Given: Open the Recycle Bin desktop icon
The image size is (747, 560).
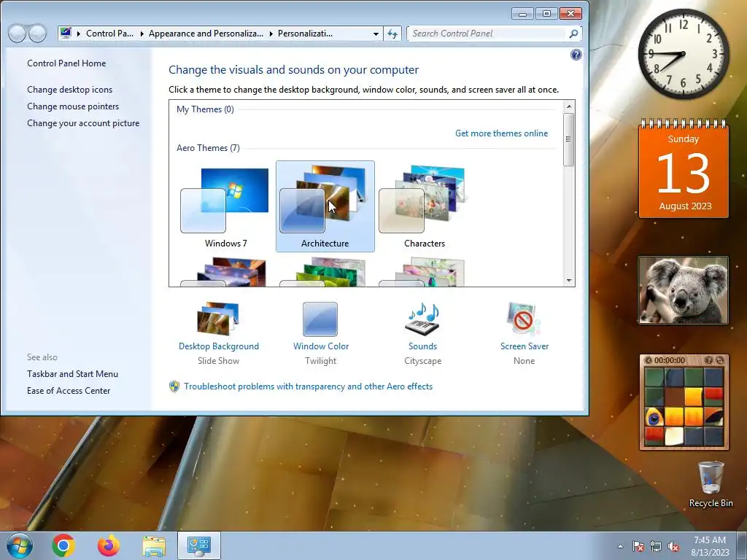Looking at the screenshot, I should 711,484.
